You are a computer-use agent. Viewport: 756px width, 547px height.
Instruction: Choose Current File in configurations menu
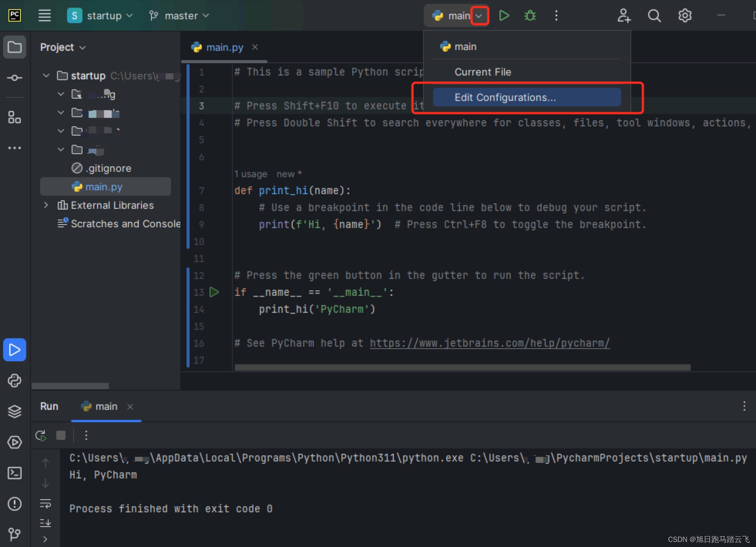pyautogui.click(x=483, y=72)
